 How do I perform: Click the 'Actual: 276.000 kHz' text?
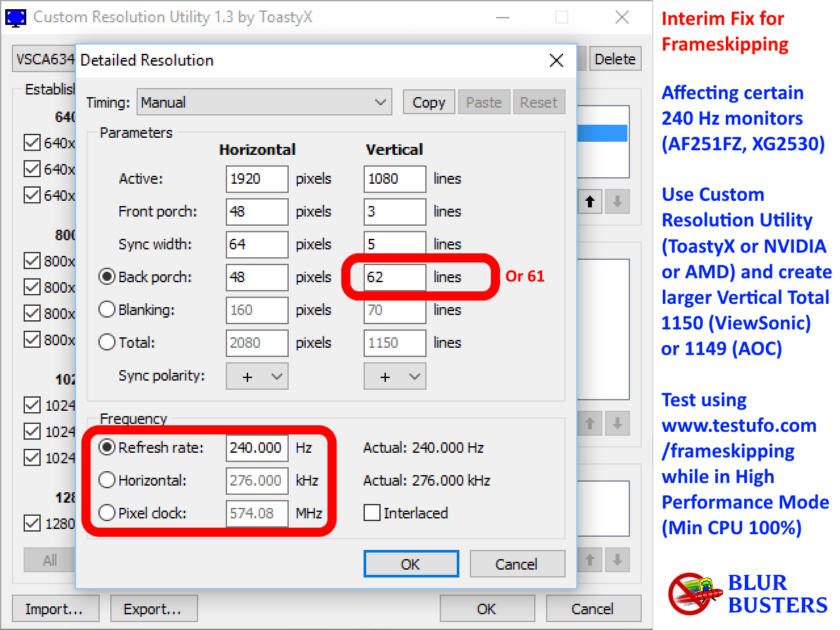tap(427, 480)
